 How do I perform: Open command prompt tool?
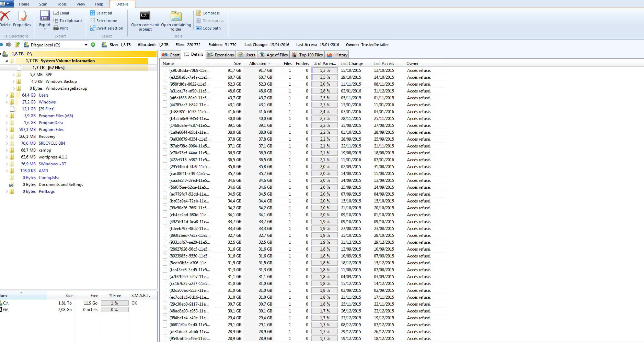[x=145, y=16]
